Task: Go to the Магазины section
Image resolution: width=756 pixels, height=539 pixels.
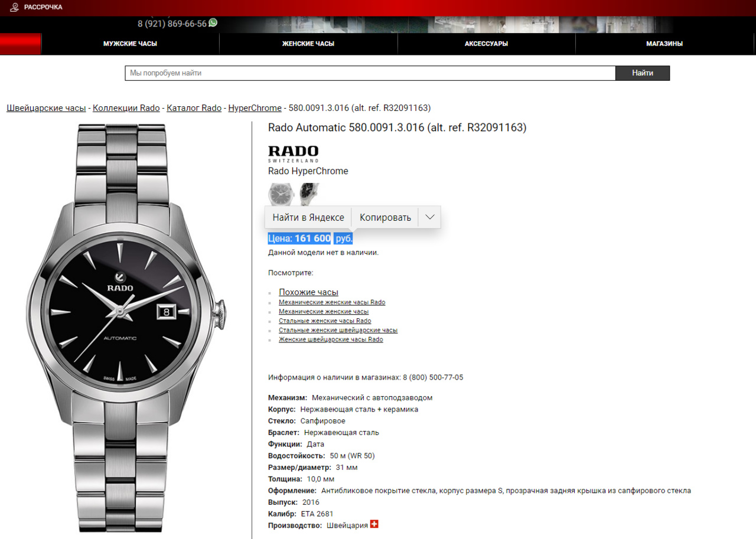Action: pos(664,44)
